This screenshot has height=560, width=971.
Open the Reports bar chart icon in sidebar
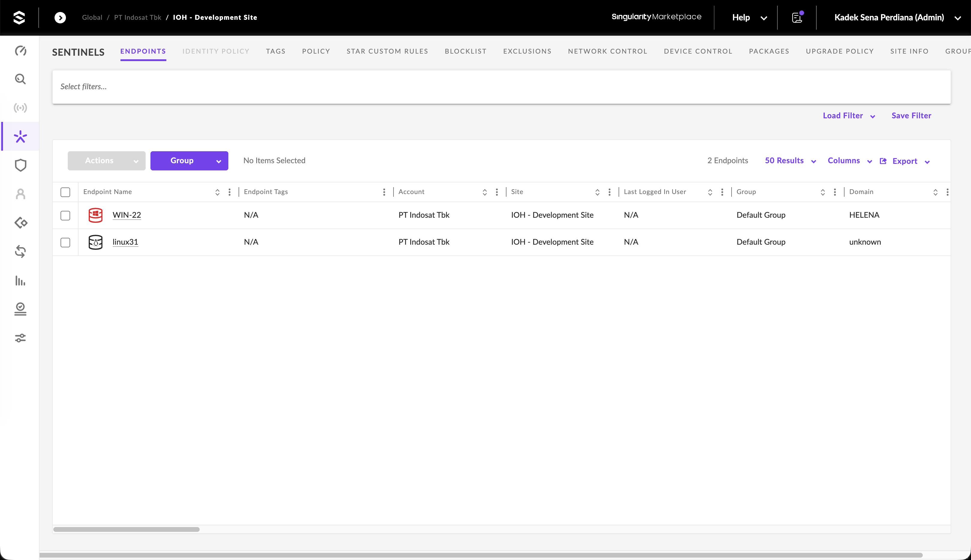(x=20, y=281)
